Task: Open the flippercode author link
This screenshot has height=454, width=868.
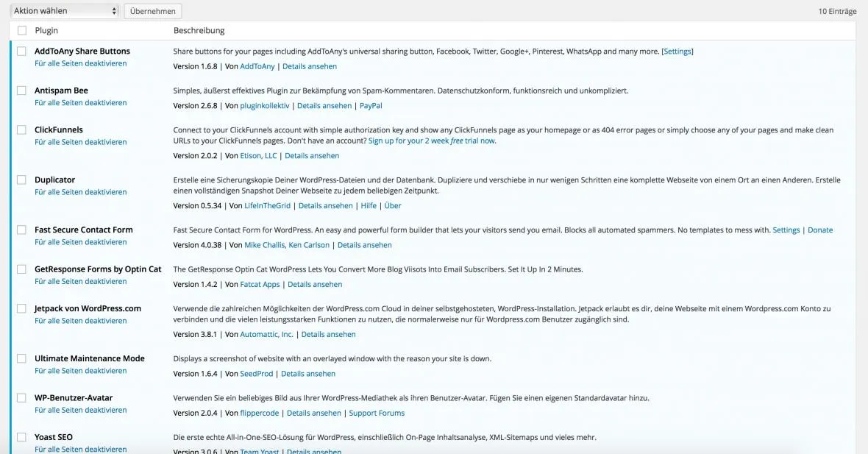Action: (260, 413)
